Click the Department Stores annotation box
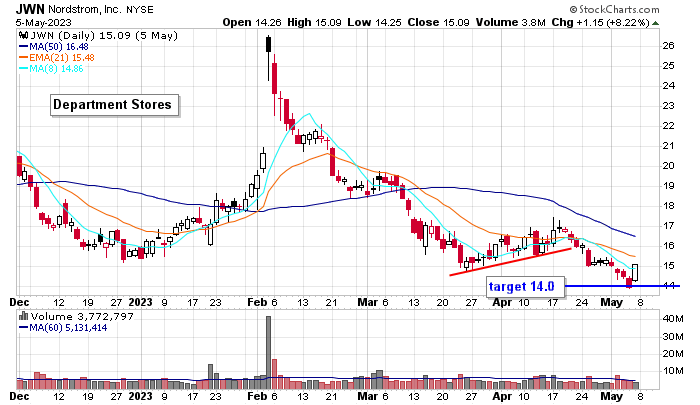The width and height of the screenshot is (700, 405). [113, 104]
